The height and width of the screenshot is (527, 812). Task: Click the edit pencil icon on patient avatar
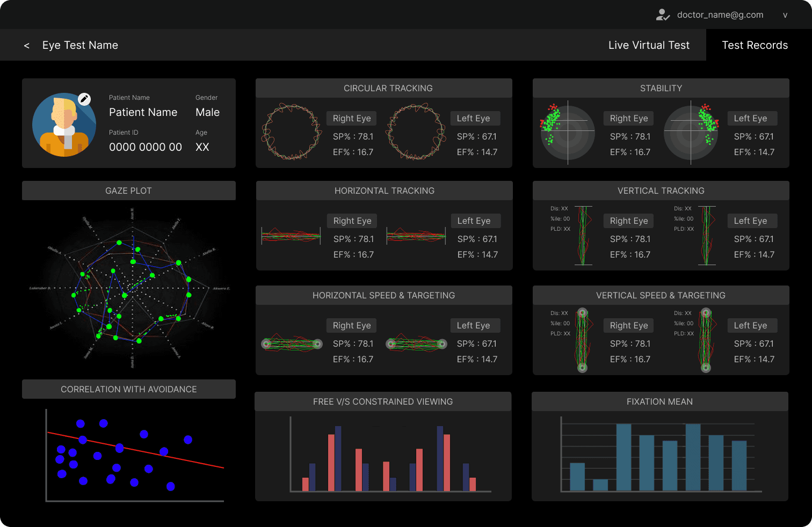[84, 99]
